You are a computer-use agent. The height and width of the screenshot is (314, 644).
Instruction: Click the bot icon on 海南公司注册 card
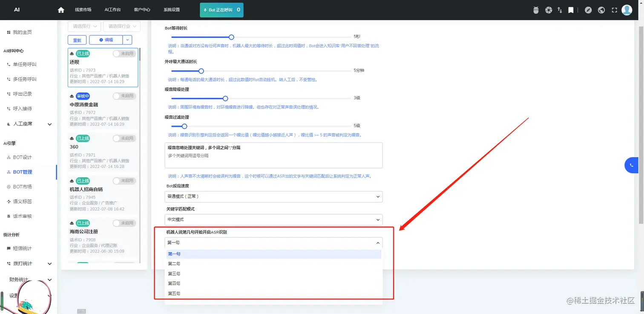click(x=72, y=223)
